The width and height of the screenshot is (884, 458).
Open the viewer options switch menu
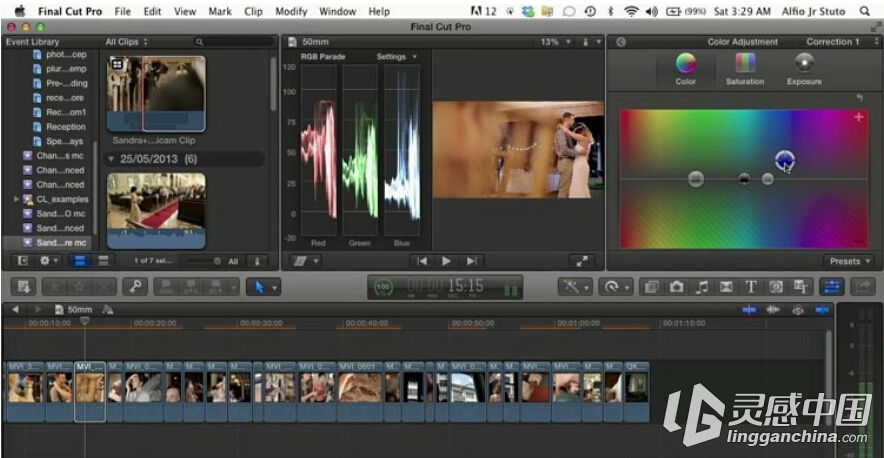tap(590, 42)
